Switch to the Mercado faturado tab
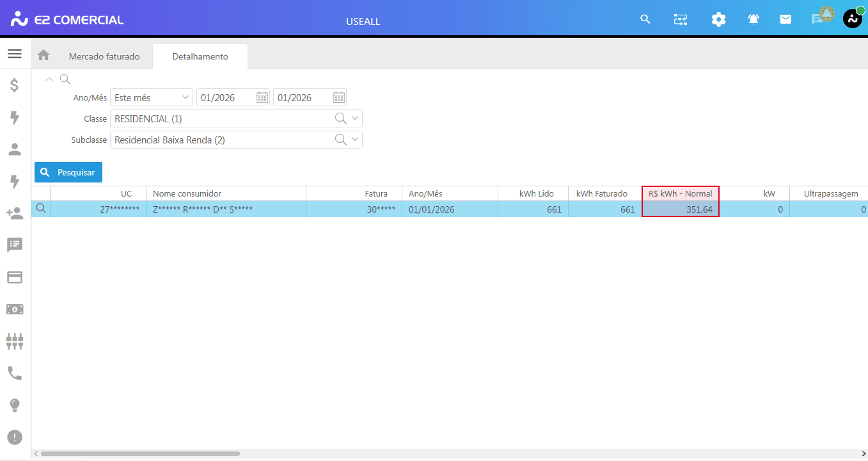 [104, 56]
